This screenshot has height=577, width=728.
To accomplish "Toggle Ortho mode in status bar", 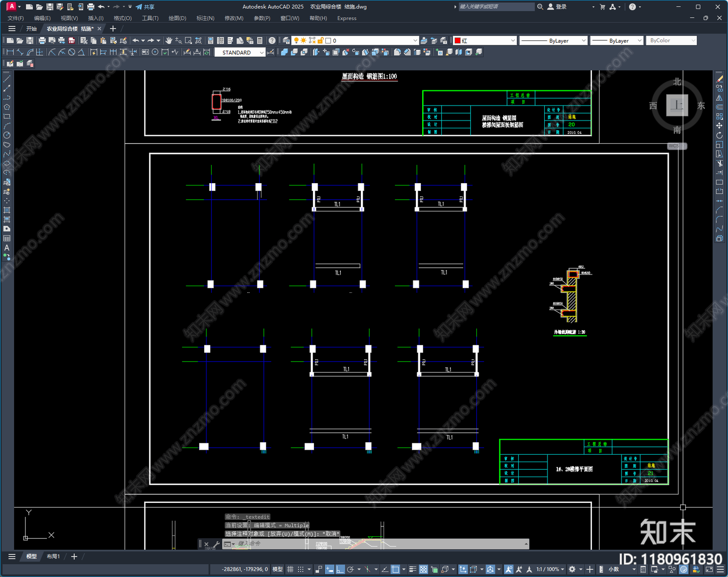I will click(340, 569).
